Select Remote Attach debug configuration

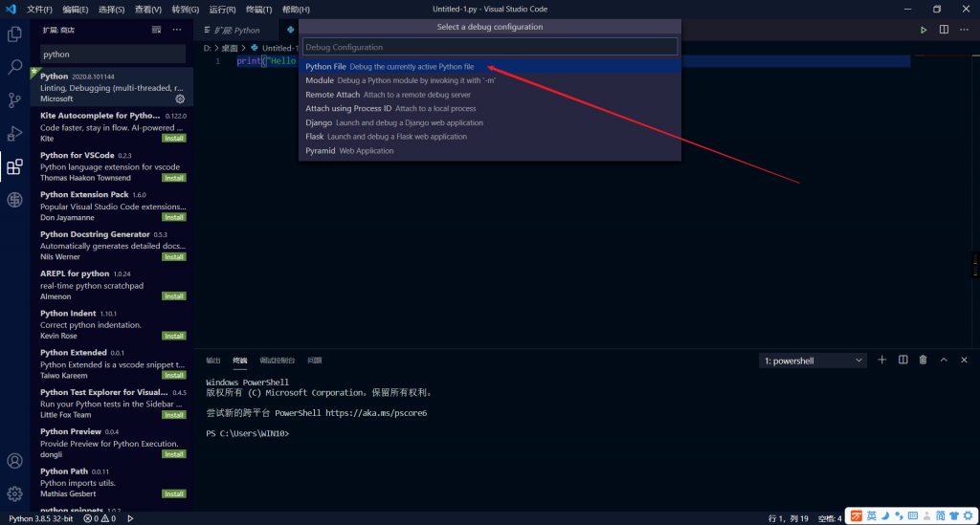pos(490,95)
